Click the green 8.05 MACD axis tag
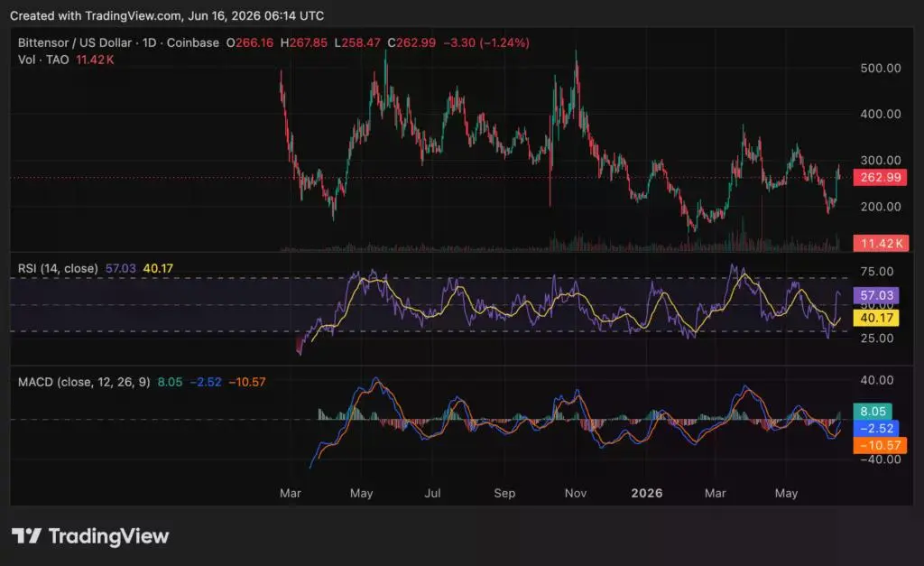This screenshot has width=924, height=566. [873, 412]
